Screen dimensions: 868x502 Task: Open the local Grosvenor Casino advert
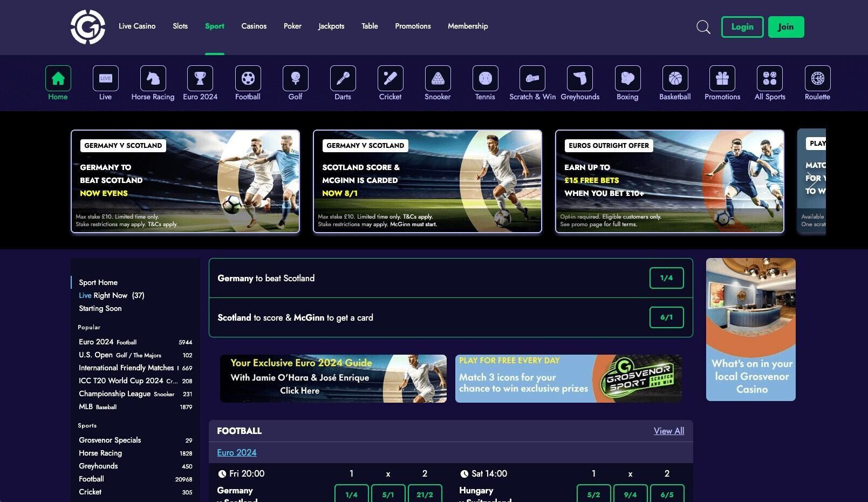pyautogui.click(x=751, y=329)
